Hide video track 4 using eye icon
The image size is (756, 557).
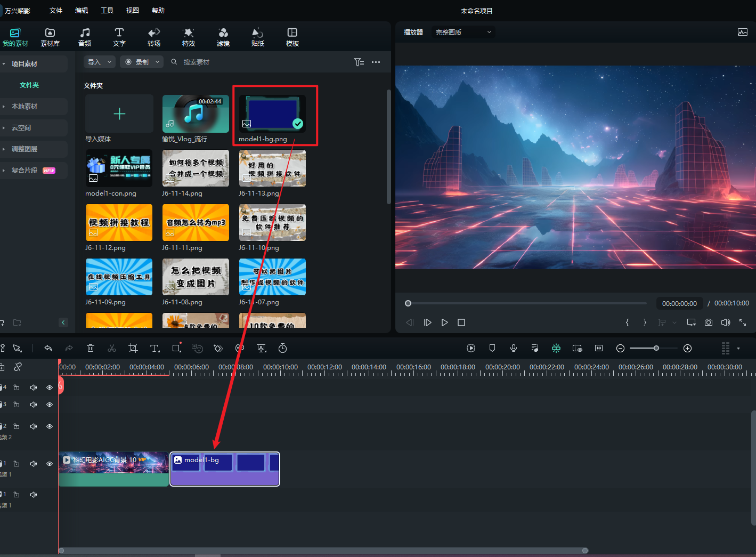[x=50, y=388]
